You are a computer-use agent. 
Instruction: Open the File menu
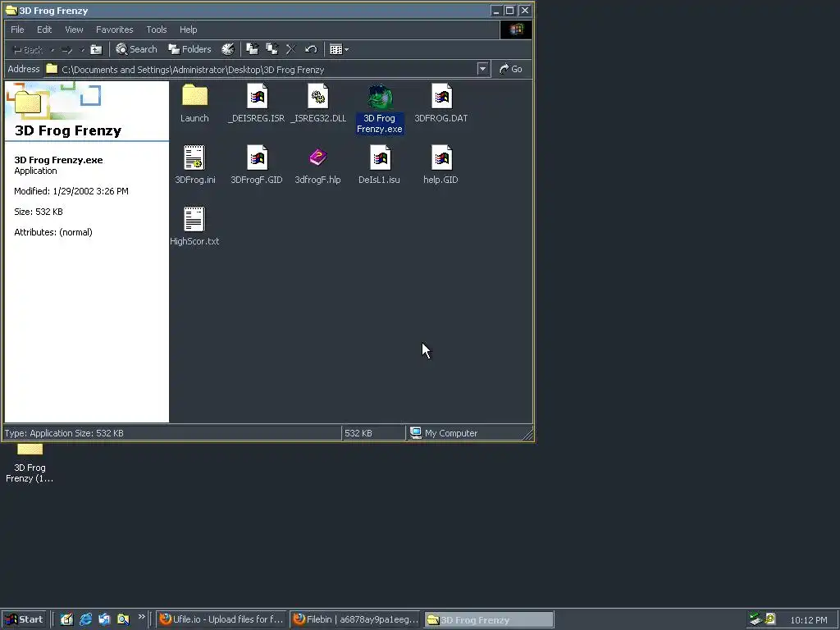pyautogui.click(x=17, y=30)
